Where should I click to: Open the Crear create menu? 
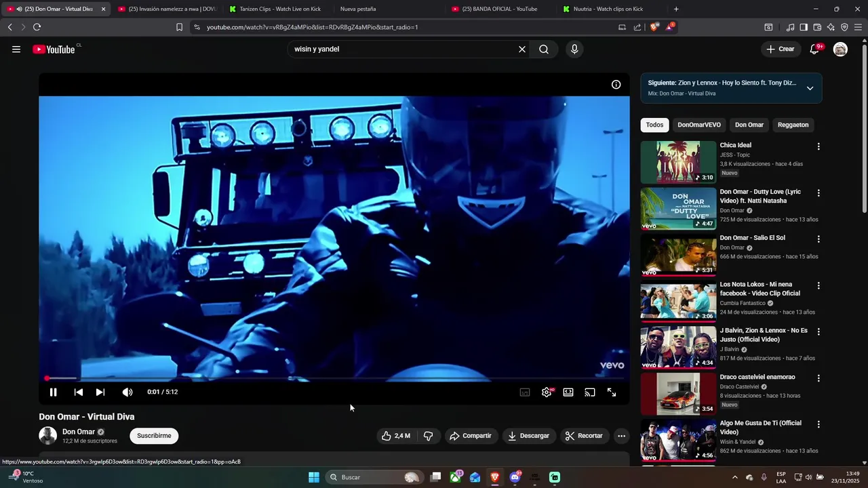780,49
